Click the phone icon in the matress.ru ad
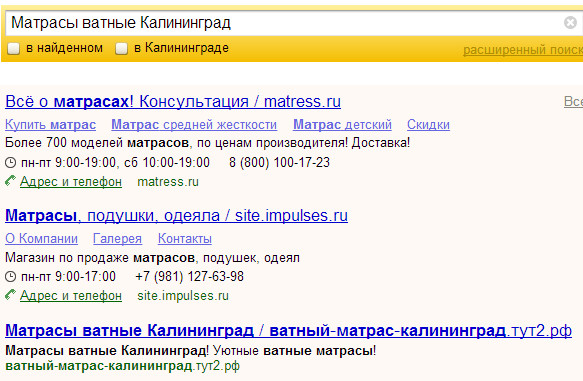583x381 pixels. pos(10,181)
